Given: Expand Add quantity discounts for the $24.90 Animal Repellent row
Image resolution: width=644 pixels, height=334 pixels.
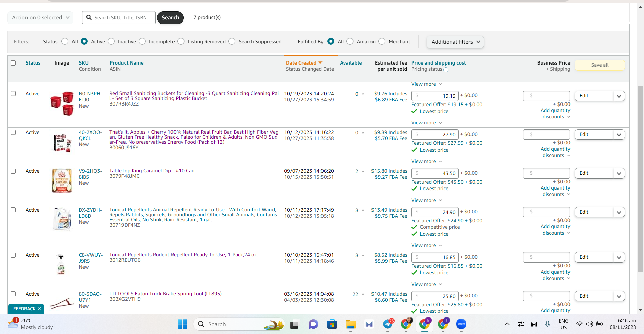Looking at the screenshot, I should click(555, 230).
